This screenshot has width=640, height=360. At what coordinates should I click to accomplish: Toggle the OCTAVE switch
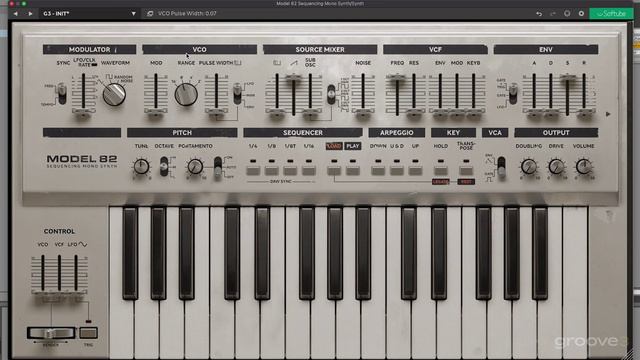(164, 166)
